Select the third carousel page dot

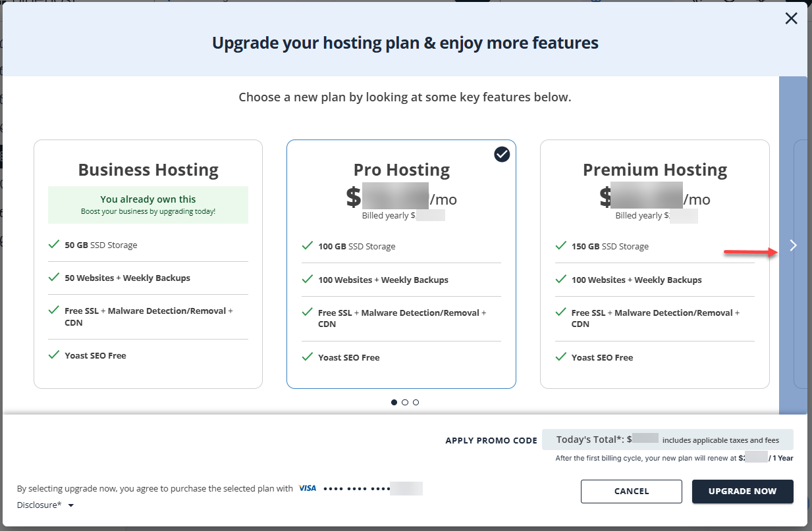coord(416,402)
